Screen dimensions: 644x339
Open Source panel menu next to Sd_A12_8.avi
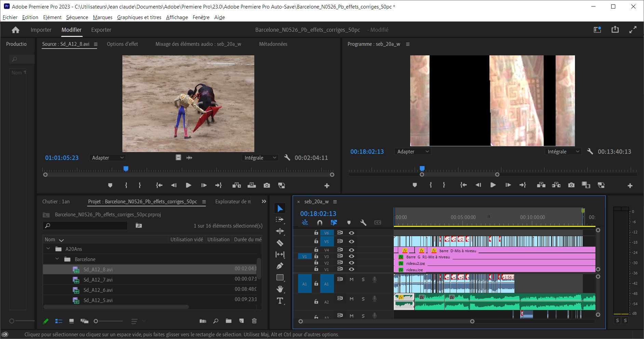(96, 44)
